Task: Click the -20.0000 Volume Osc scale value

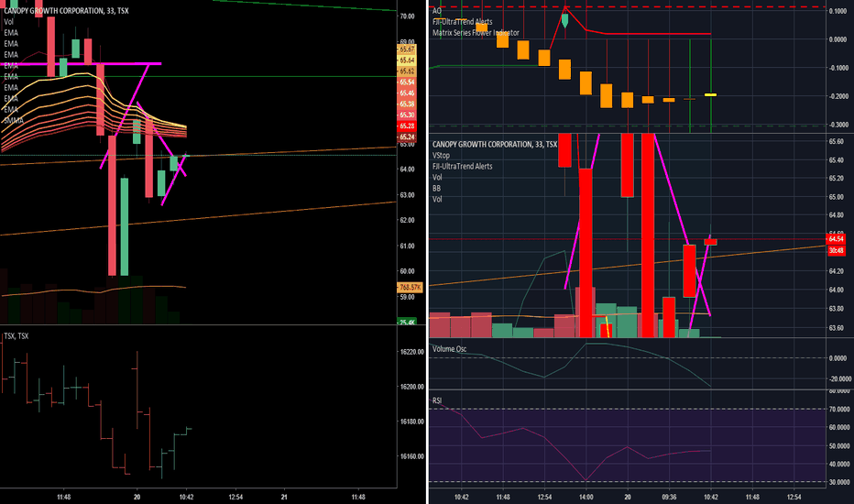Action: coord(838,378)
